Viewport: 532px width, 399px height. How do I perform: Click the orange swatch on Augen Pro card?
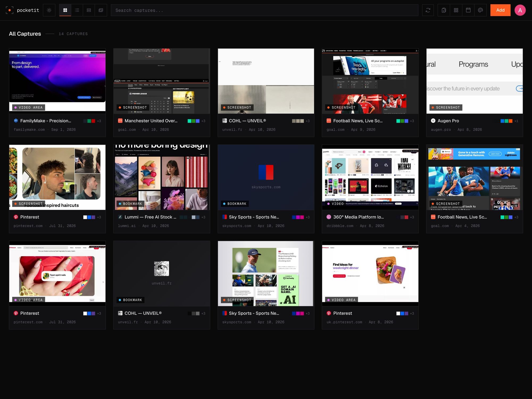[x=510, y=121]
